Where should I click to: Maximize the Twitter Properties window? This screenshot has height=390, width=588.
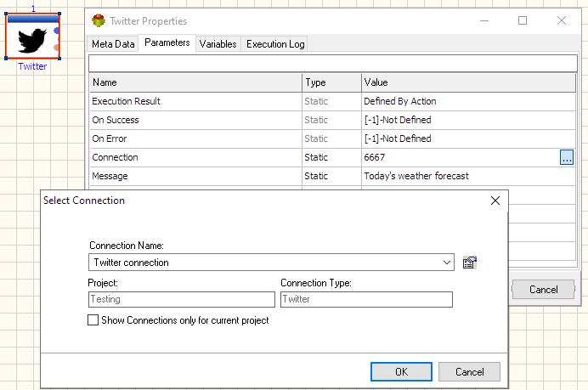523,20
